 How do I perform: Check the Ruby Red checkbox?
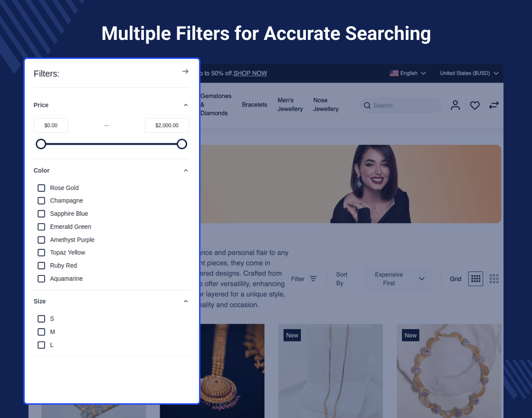(41, 266)
